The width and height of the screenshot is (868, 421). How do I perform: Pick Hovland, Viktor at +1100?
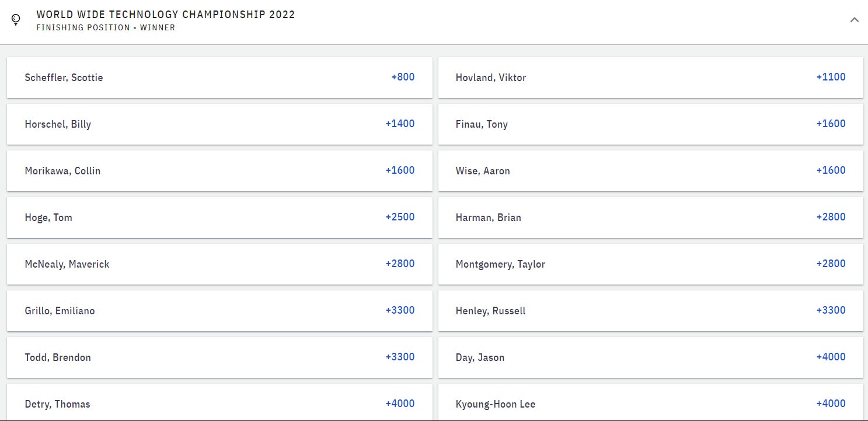coord(650,78)
